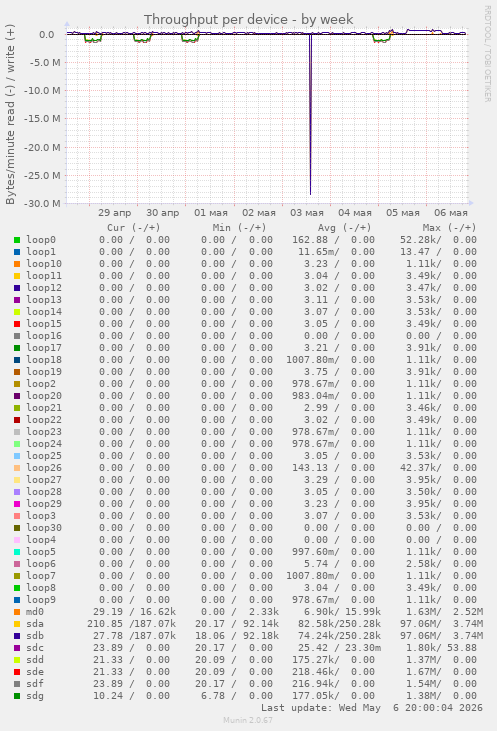The image size is (497, 731).
Task: Click the loop26 avg value 143.13
Action: click(x=310, y=468)
